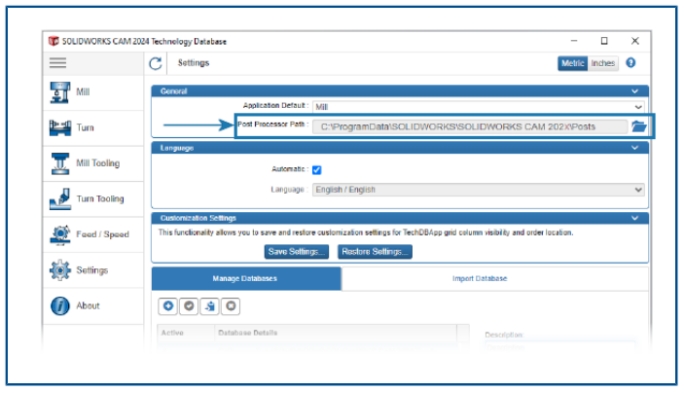Maximize the Technology Database window

[x=604, y=41]
